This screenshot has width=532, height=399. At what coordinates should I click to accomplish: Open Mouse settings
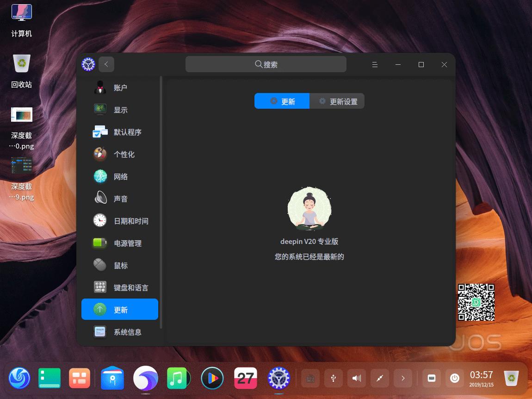[x=120, y=265]
